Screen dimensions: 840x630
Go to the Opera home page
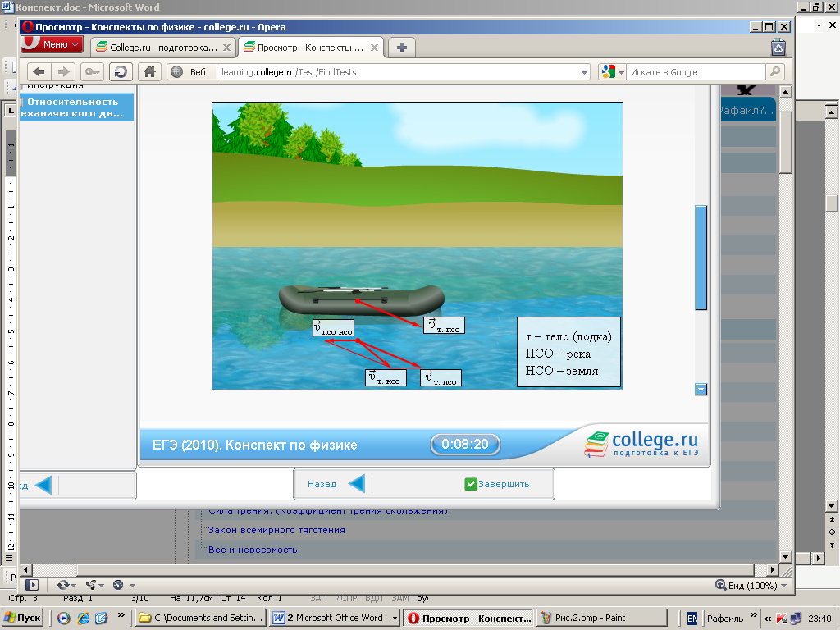149,72
